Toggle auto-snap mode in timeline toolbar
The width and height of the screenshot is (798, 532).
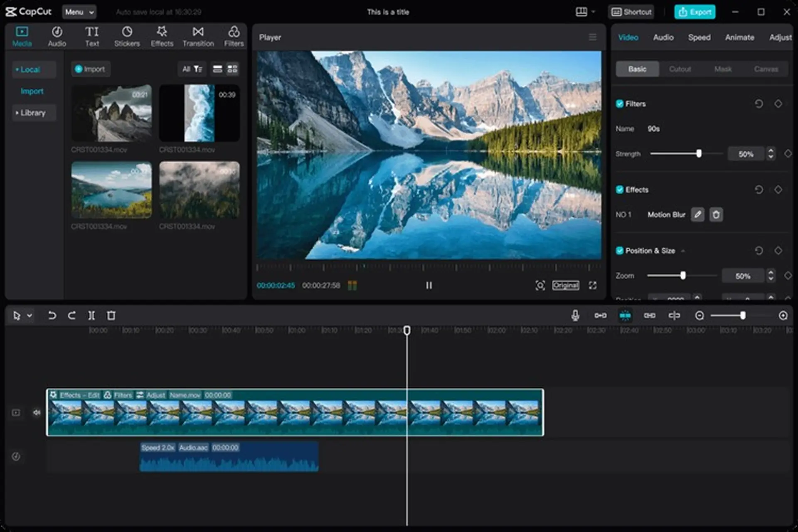pos(626,315)
